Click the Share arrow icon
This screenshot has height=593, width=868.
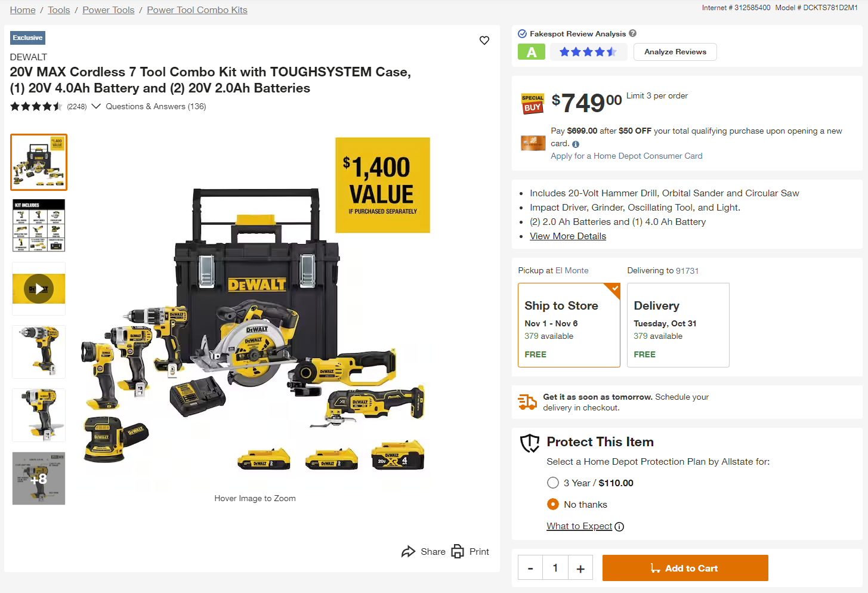408,551
